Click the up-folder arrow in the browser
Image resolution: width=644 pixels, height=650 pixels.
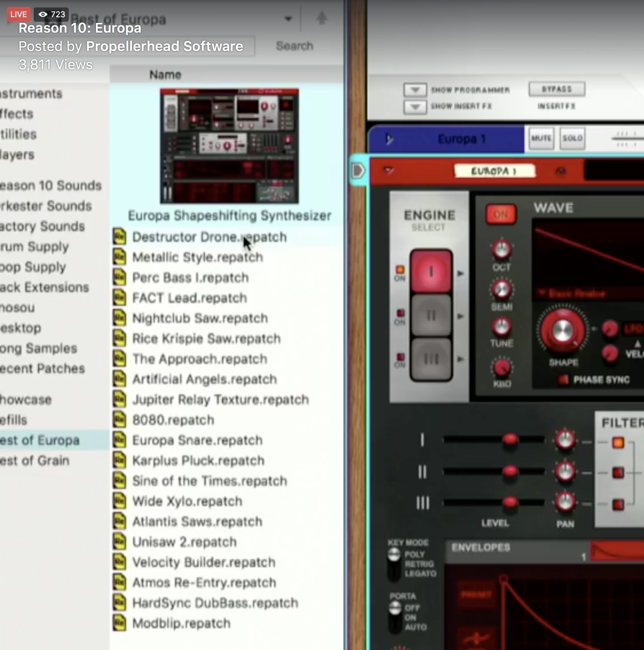click(x=321, y=18)
